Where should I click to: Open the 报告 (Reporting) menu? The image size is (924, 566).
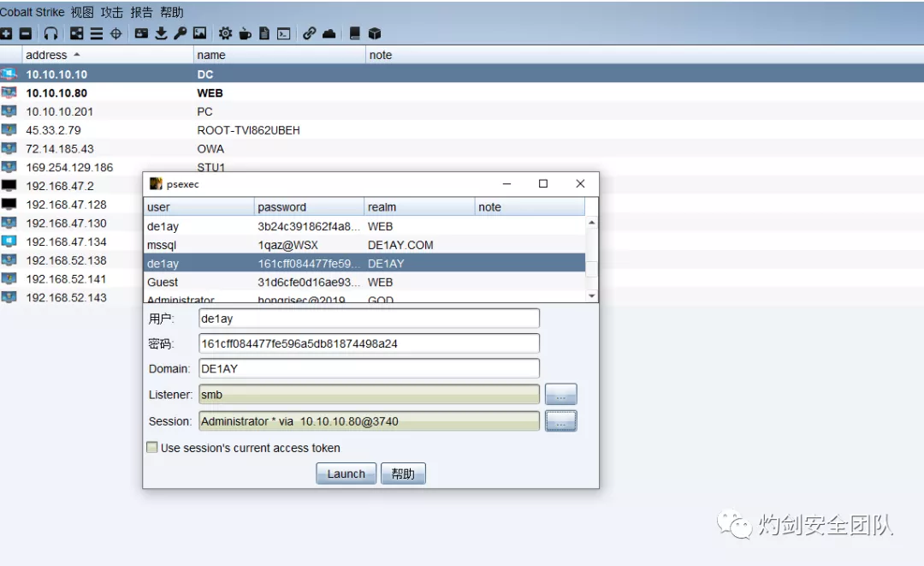tap(141, 12)
